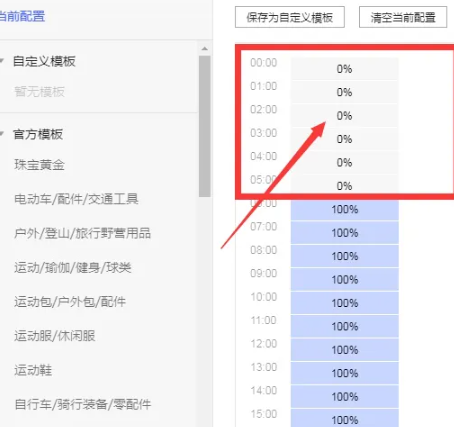Click the 自定义模板 section heading
This screenshot has width=454, height=427.
click(x=44, y=61)
